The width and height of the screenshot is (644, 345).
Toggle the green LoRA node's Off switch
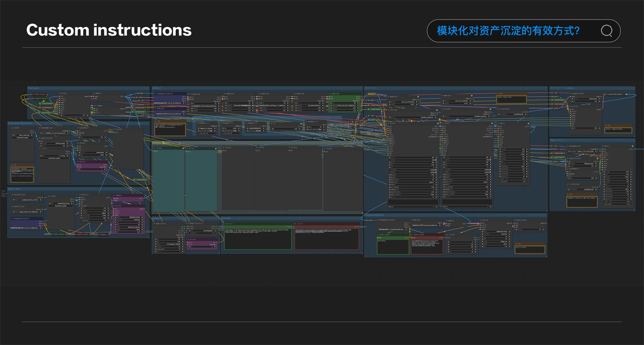pyautogui.click(x=344, y=103)
